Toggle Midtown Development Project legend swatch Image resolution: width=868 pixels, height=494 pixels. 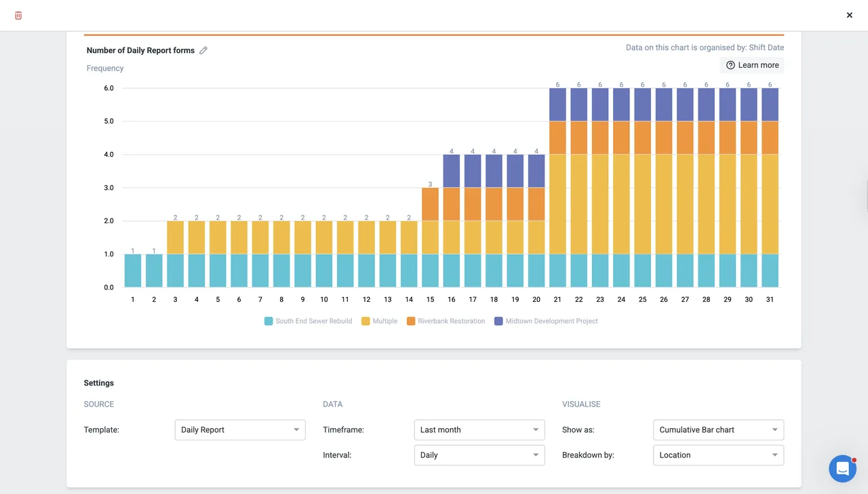click(499, 321)
